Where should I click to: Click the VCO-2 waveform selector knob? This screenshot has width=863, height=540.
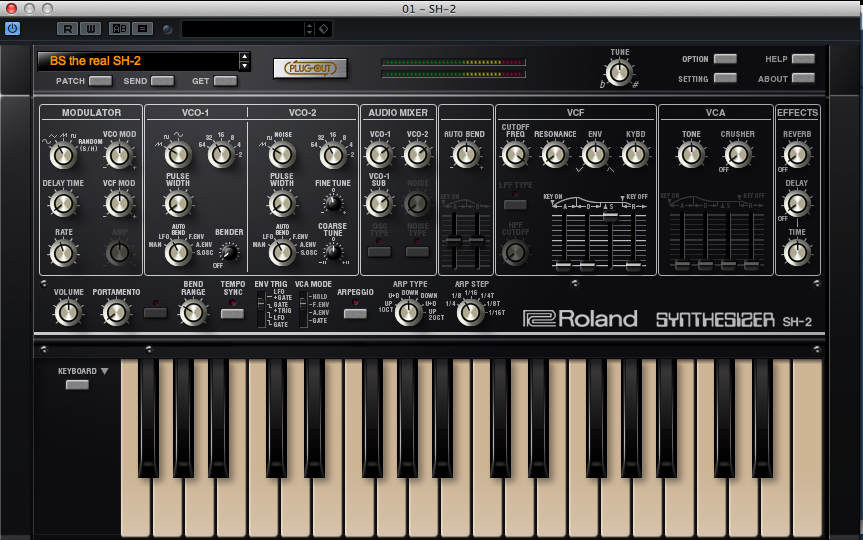click(x=282, y=155)
